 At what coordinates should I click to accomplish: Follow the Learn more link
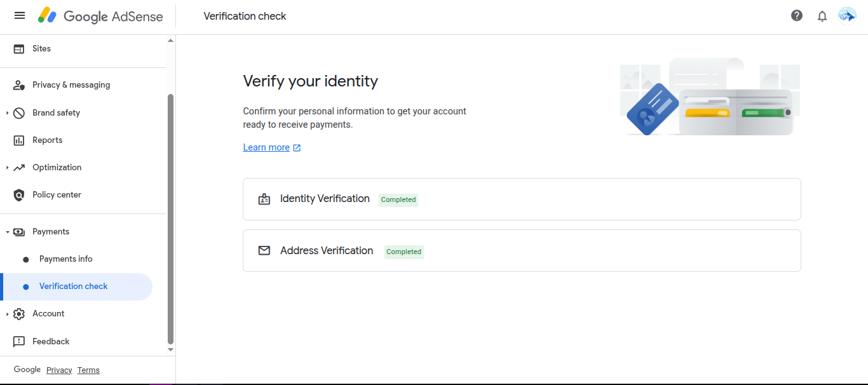[266, 147]
